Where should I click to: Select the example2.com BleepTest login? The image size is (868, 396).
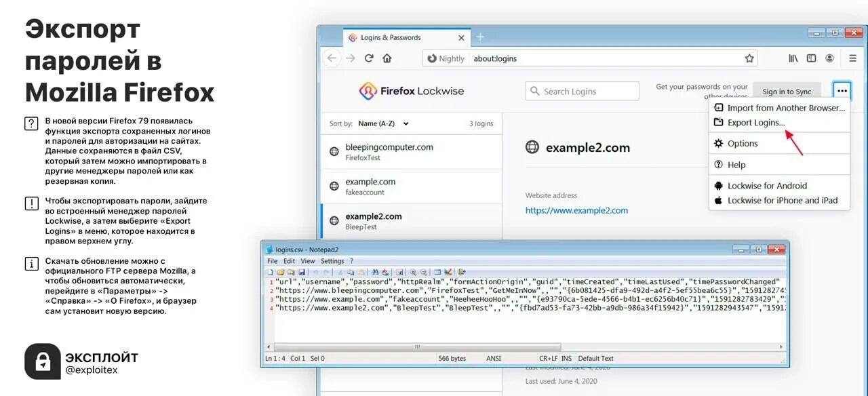412,220
